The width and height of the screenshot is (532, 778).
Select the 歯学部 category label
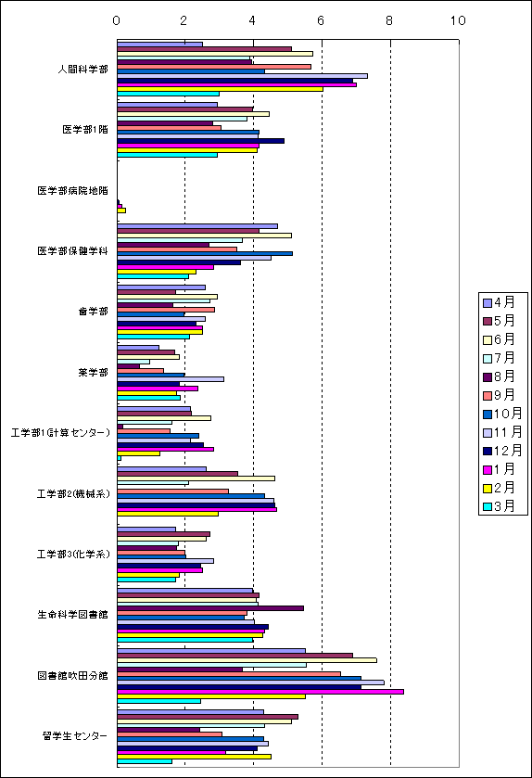(x=94, y=312)
